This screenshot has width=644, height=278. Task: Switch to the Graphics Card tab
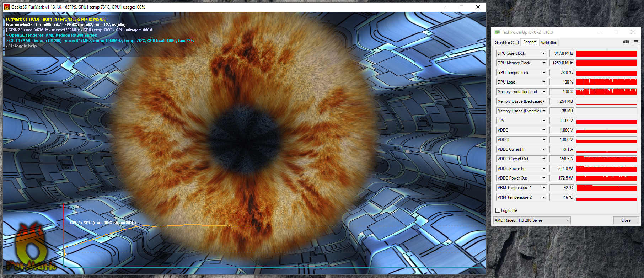tap(506, 42)
